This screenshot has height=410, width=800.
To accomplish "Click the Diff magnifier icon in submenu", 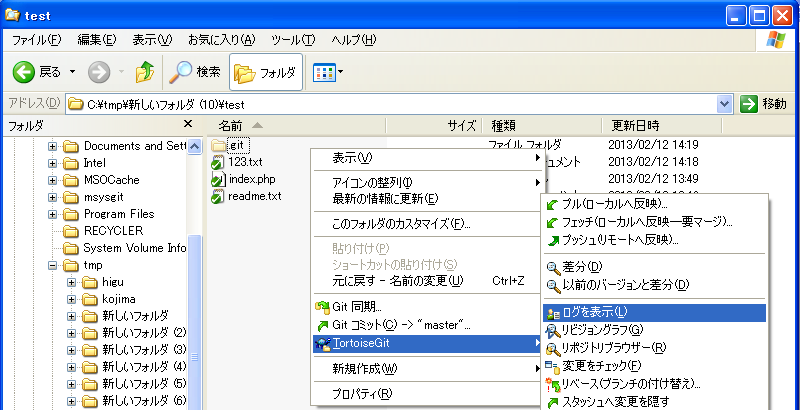I will click(x=552, y=267).
